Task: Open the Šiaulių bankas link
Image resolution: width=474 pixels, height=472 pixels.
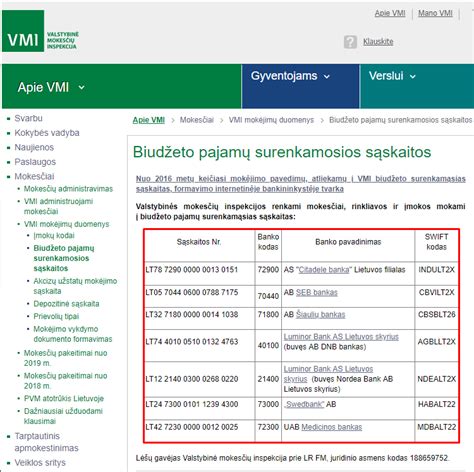Action: tap(320, 315)
